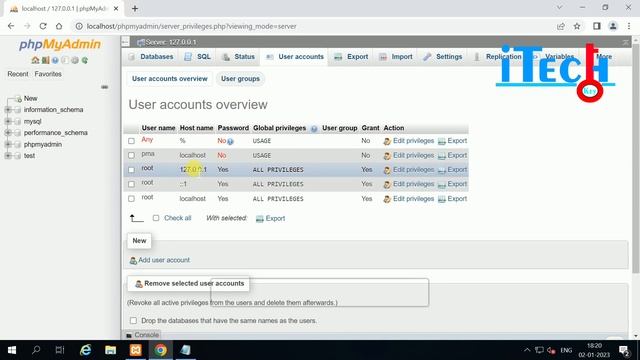Click Edit privileges icon for the Any user

[387, 141]
